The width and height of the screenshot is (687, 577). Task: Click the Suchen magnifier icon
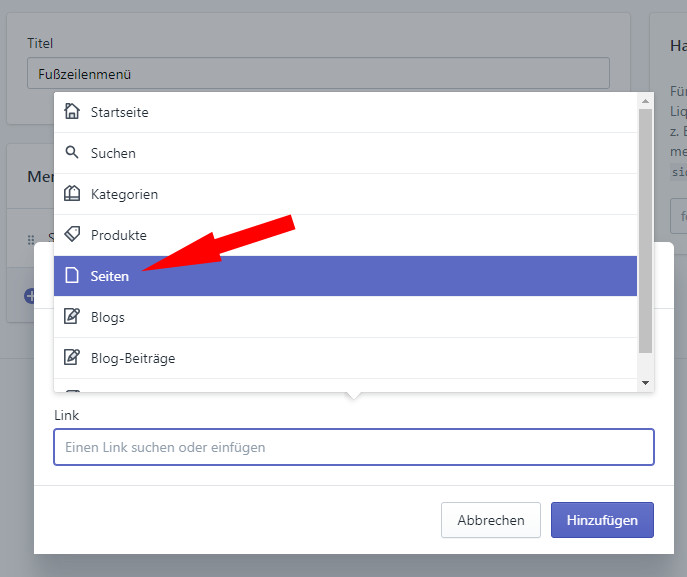pos(72,152)
